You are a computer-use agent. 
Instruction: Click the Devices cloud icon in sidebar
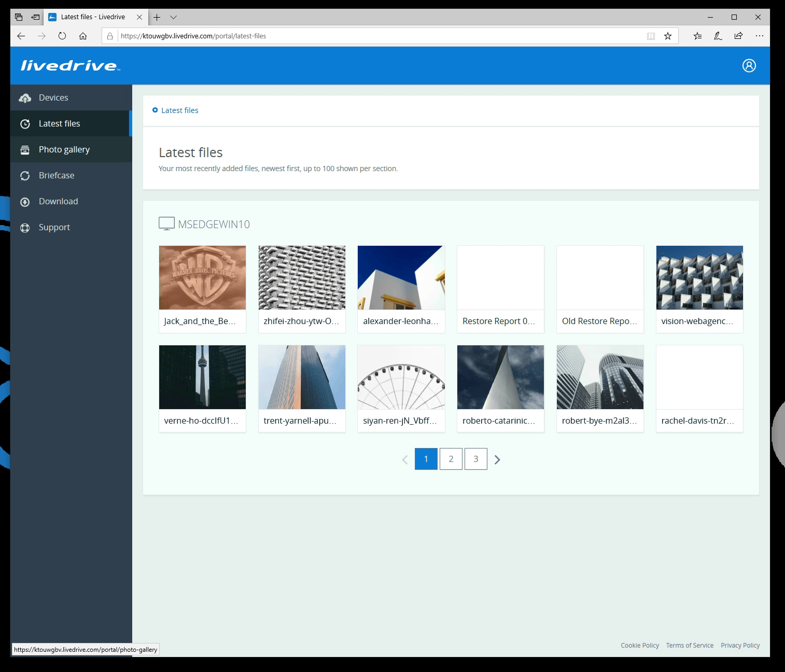(x=25, y=98)
